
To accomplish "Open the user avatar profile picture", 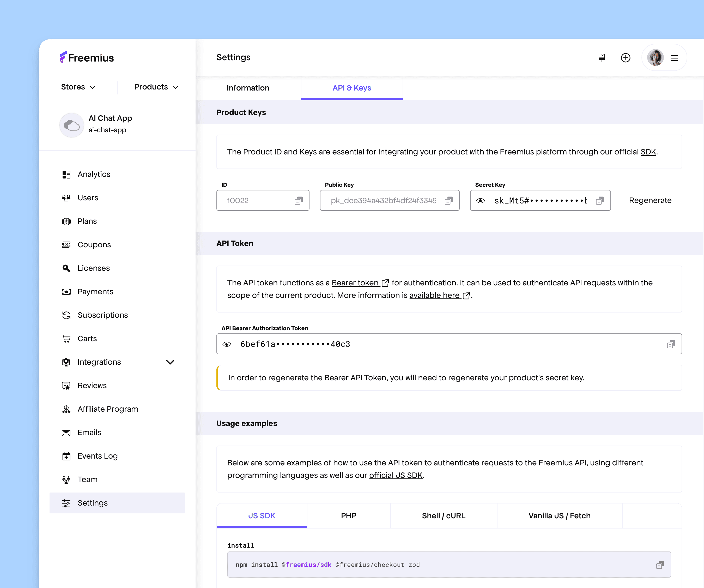I will click(656, 58).
